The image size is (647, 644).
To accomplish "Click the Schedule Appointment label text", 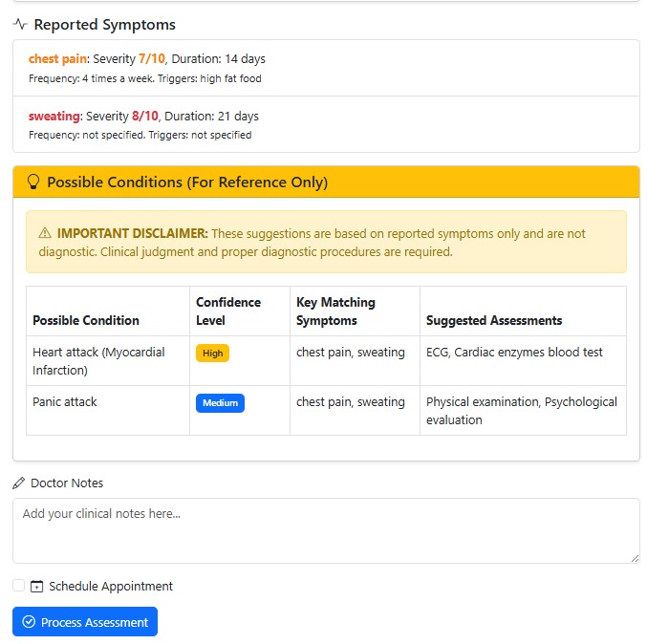I will click(111, 587).
